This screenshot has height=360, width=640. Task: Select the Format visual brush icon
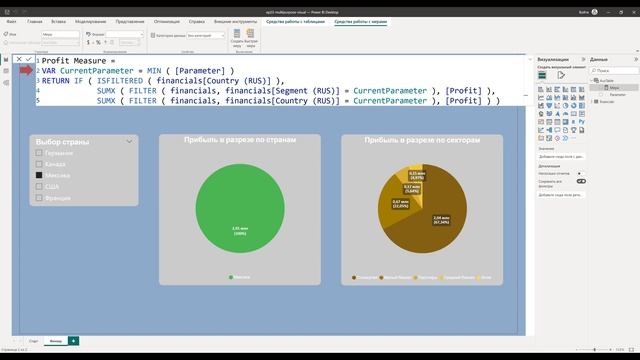coord(561,75)
